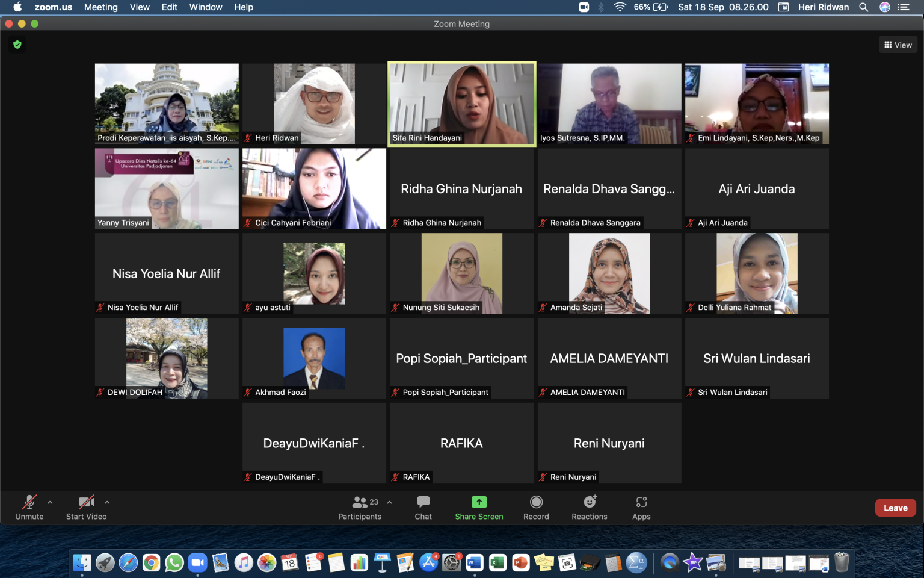Open the Trash in the dock
Image resolution: width=924 pixels, height=578 pixels.
point(842,563)
